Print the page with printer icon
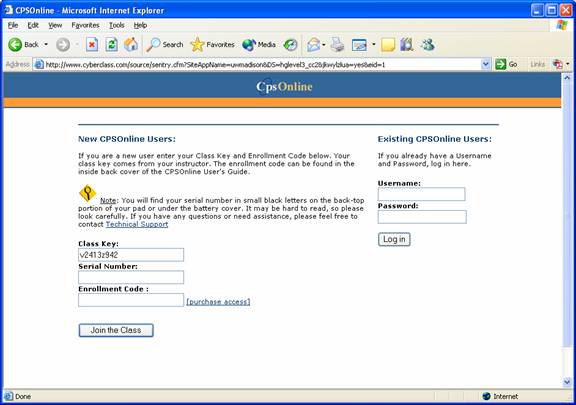576x405 pixels. (x=337, y=45)
